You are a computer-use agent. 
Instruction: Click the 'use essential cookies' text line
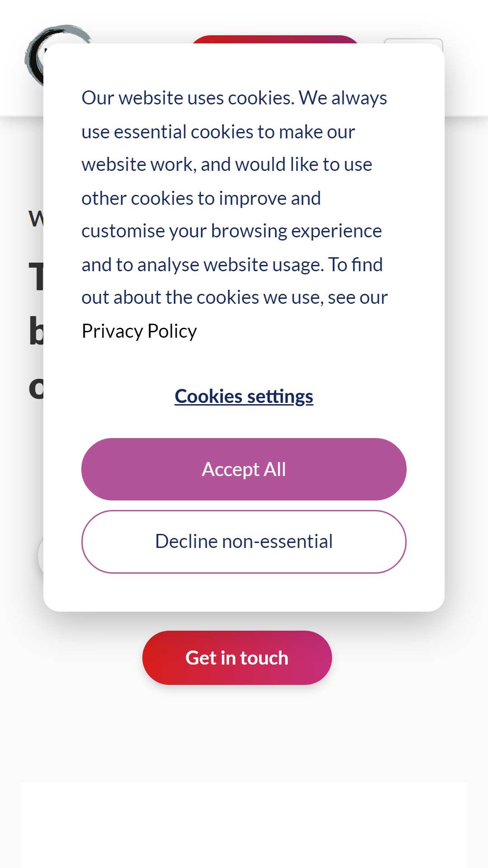[x=218, y=132]
